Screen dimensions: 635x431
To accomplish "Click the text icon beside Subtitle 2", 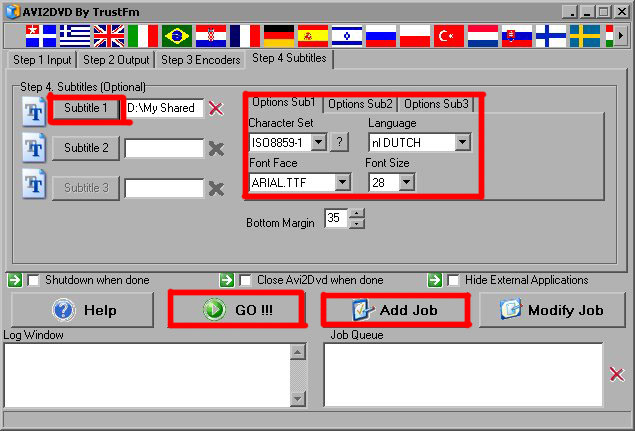I will 34,148.
